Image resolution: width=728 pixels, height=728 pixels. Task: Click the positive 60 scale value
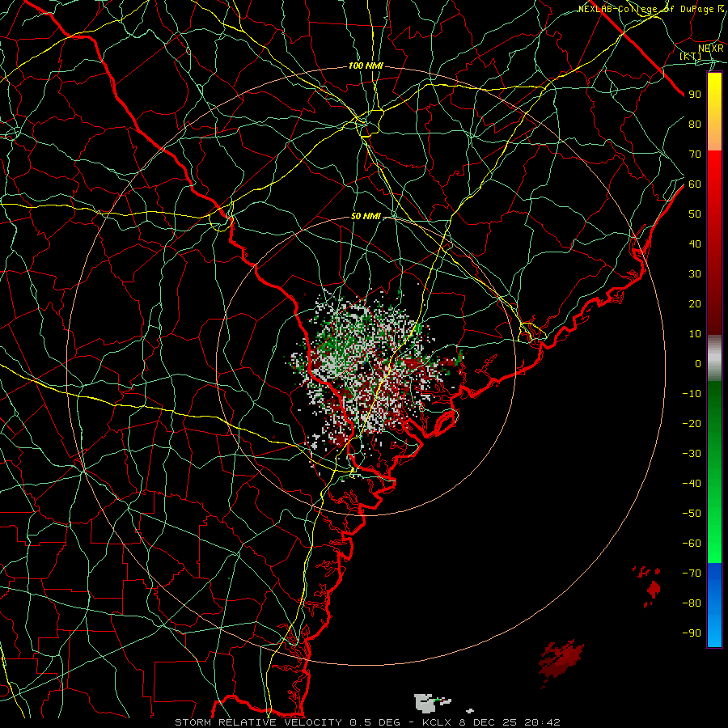click(x=695, y=184)
